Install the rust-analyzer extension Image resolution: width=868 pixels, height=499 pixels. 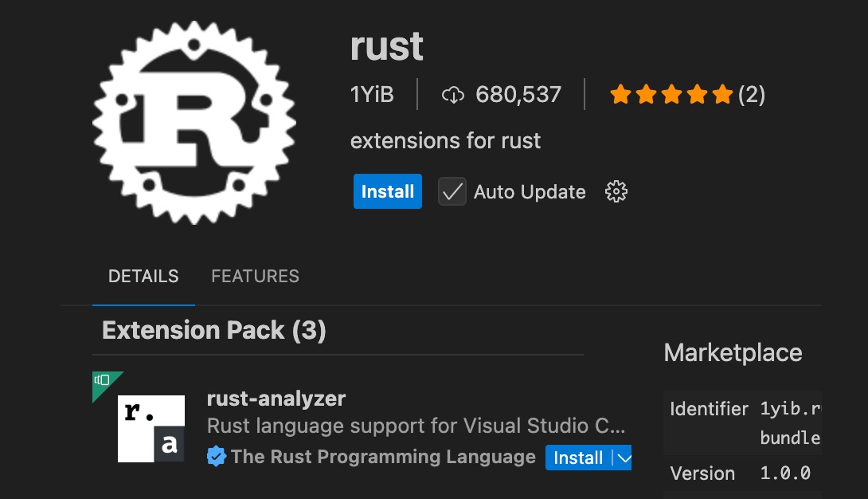click(578, 458)
